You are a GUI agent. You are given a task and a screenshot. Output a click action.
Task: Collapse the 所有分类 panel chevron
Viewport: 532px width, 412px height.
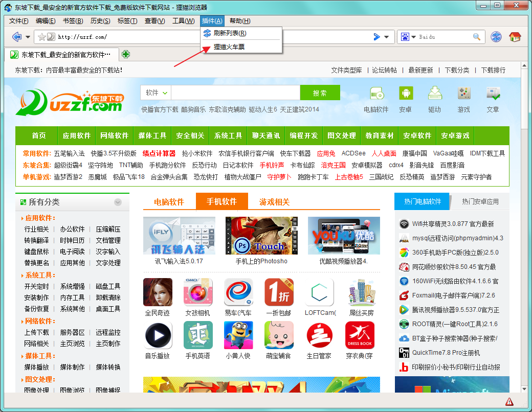pos(118,202)
